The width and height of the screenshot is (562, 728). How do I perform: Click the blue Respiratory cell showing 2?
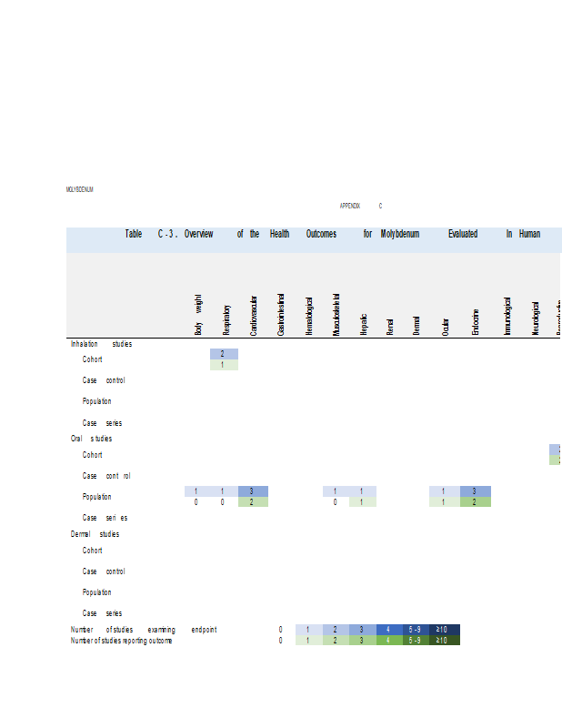[224, 353]
